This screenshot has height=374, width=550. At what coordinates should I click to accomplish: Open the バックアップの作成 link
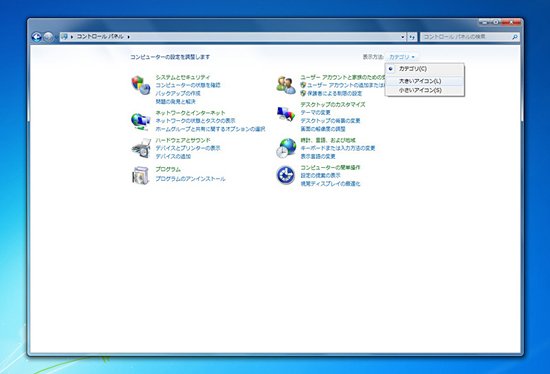click(178, 93)
